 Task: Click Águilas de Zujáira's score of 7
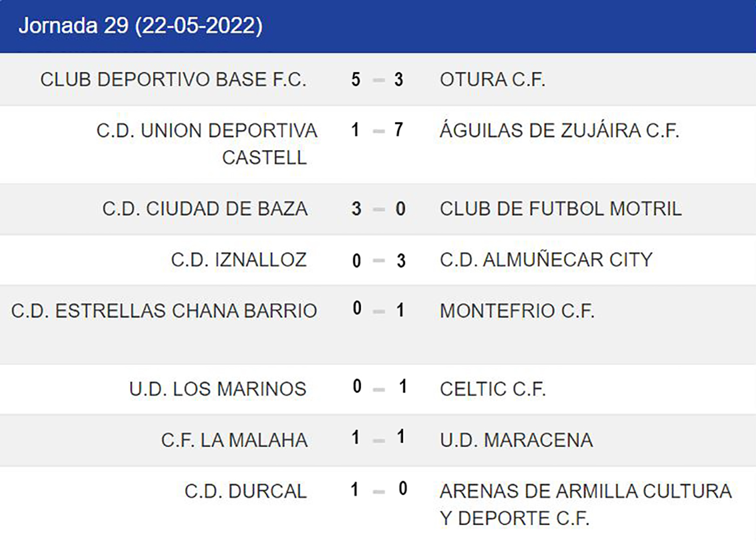pyautogui.click(x=399, y=130)
